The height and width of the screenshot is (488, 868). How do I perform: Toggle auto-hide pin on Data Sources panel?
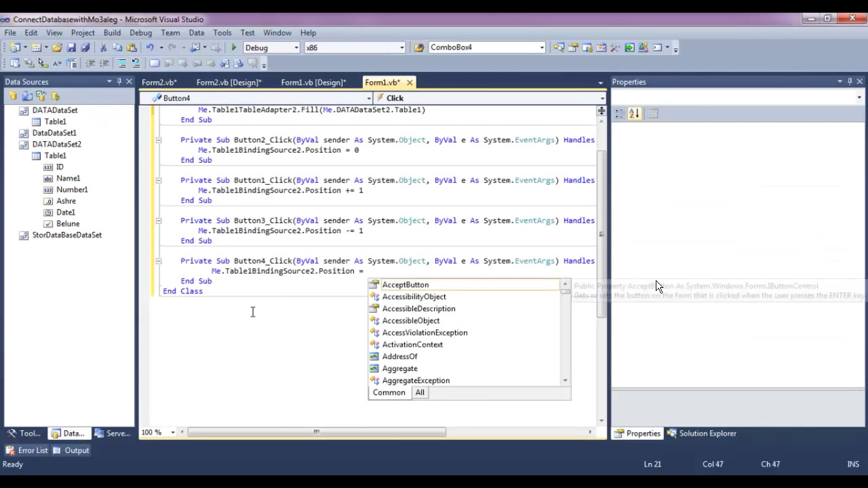[x=119, y=81]
